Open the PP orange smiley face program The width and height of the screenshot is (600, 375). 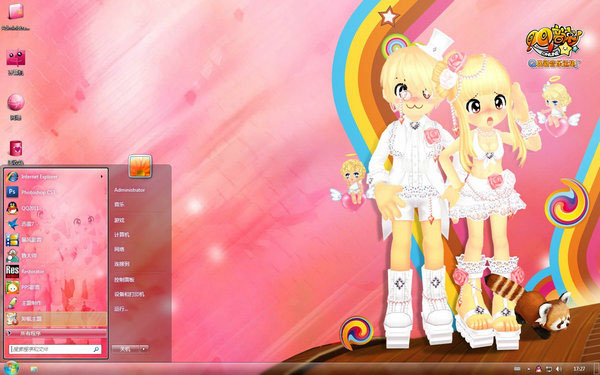click(55, 287)
